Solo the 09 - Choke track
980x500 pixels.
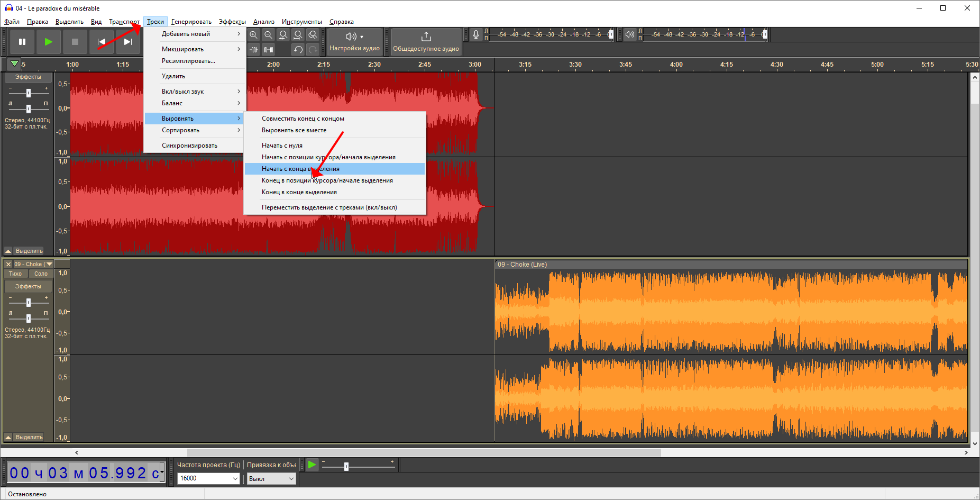(x=41, y=274)
